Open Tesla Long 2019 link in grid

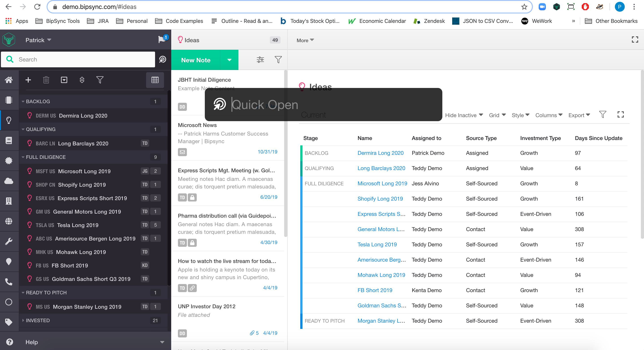(377, 244)
